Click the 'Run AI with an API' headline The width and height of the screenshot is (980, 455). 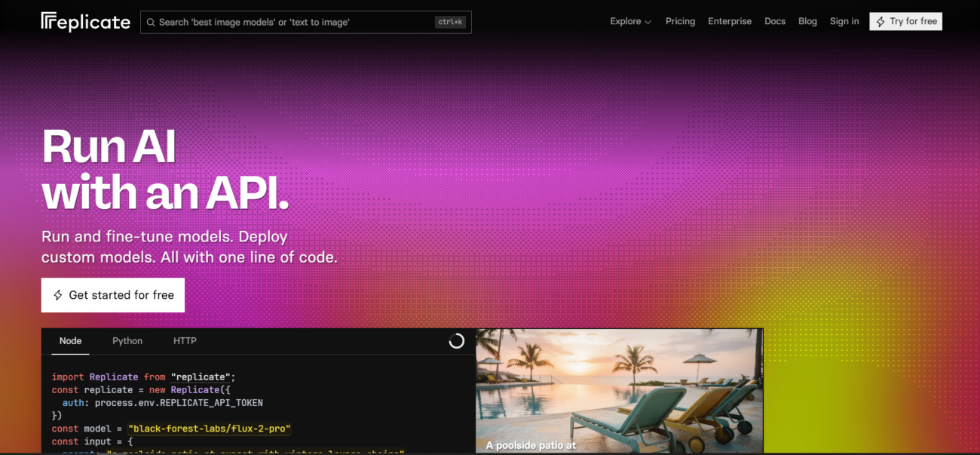pos(165,170)
